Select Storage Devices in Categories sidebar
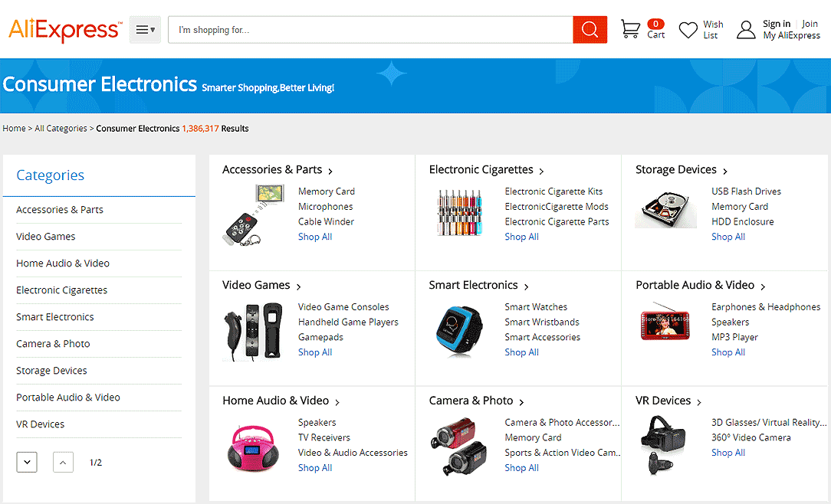Screen dimensions: 831x504 [51, 371]
